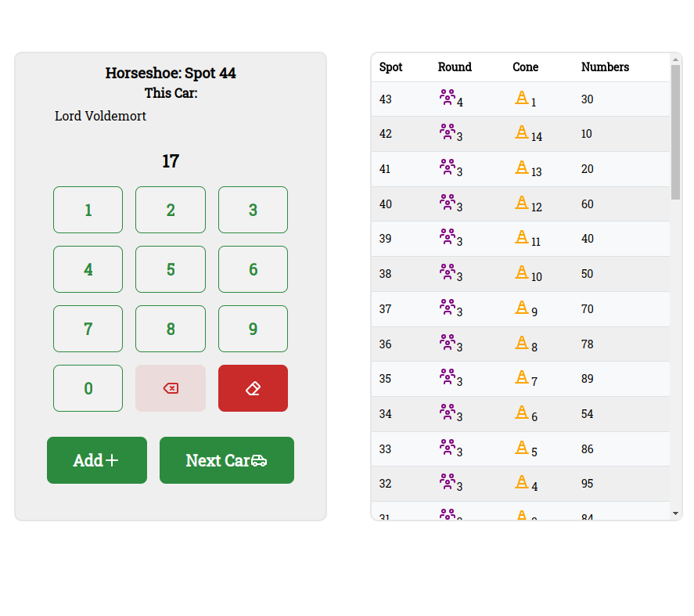Click the table scrollbar down arrow

click(676, 513)
